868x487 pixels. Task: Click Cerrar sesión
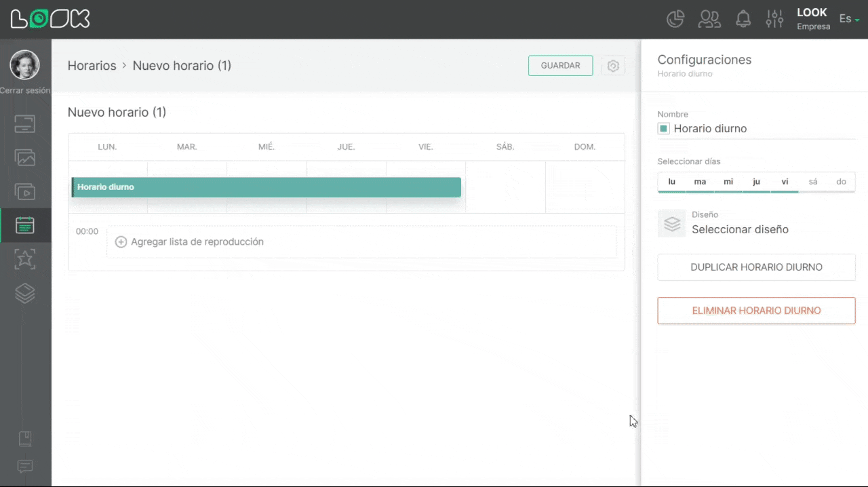pyautogui.click(x=25, y=90)
